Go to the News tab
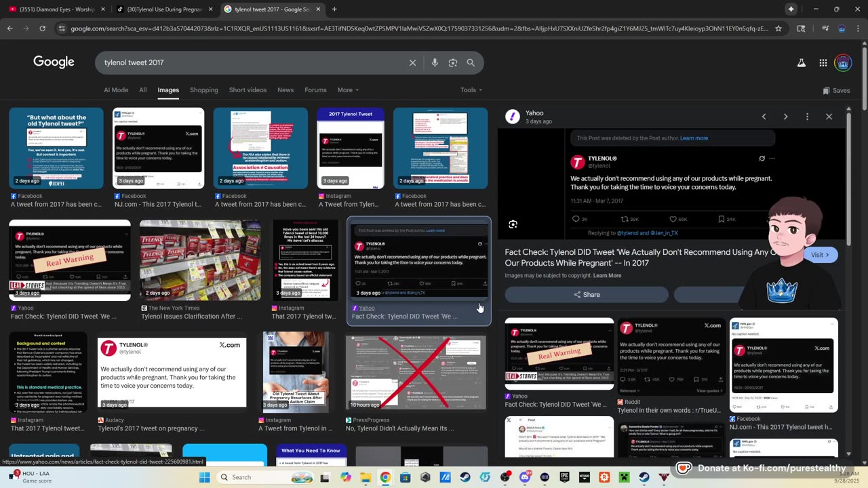868x488 pixels. point(285,90)
